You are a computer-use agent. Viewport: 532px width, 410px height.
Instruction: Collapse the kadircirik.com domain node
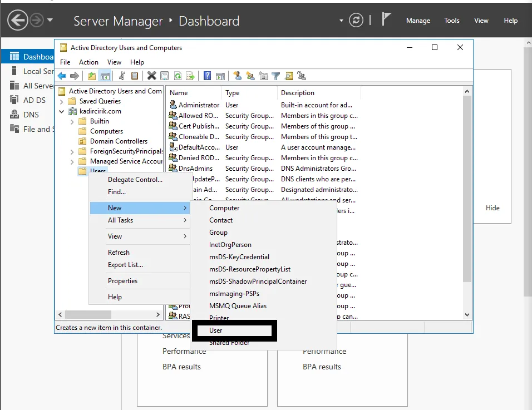[61, 111]
